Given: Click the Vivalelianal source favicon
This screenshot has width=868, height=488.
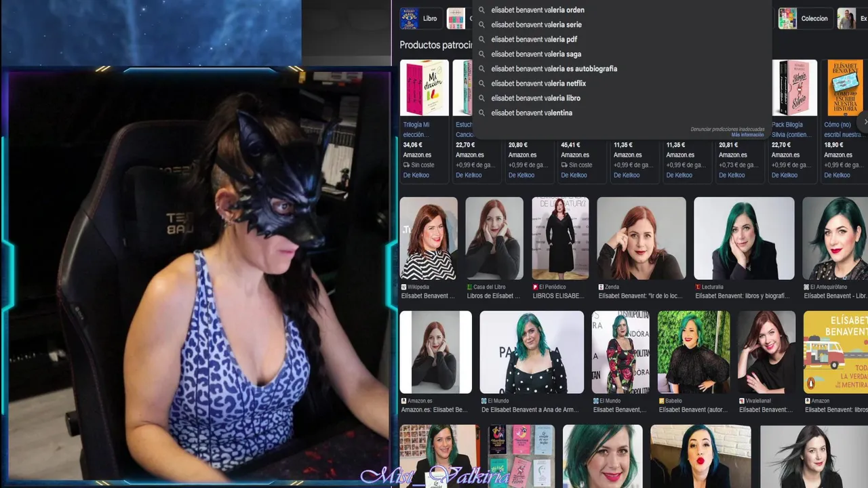Looking at the screenshot, I should coord(741,401).
